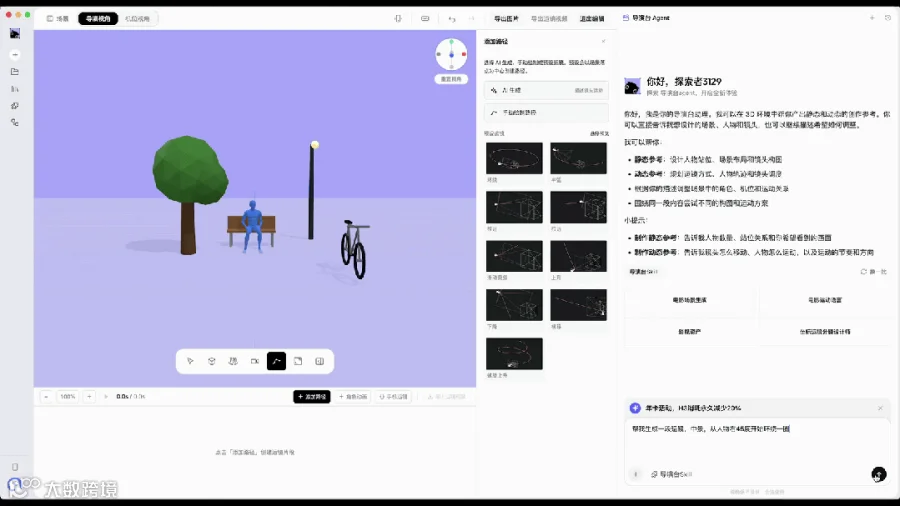900x506 pixels.
Task: Click the bottom-left suggested skill card
Action: [x=689, y=332]
